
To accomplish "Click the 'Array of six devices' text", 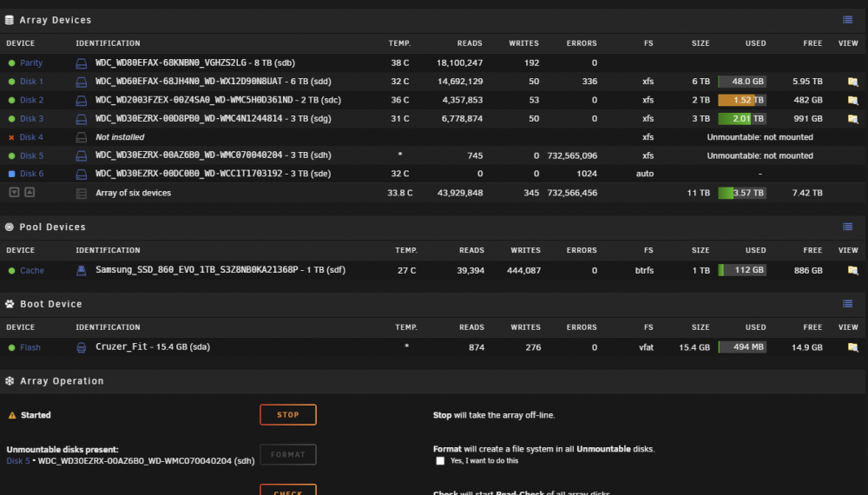I will pyautogui.click(x=134, y=194).
